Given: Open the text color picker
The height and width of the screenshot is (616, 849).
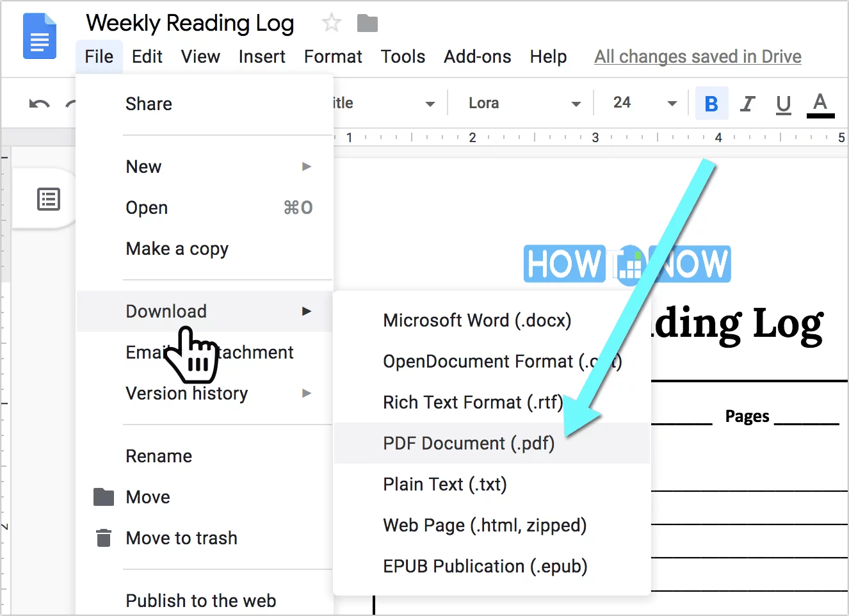Looking at the screenshot, I should 820,104.
